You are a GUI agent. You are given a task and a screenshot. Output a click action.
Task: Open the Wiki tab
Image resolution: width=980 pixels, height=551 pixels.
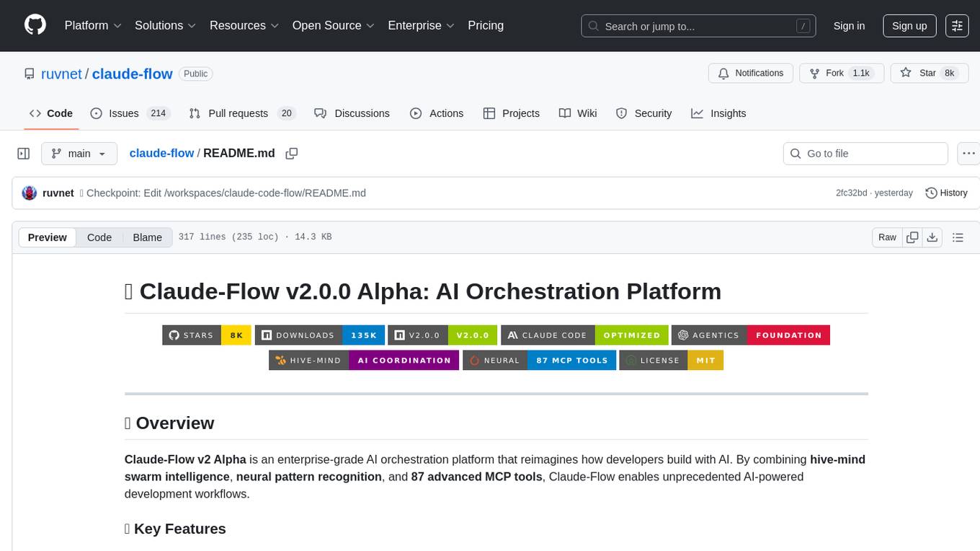point(578,113)
